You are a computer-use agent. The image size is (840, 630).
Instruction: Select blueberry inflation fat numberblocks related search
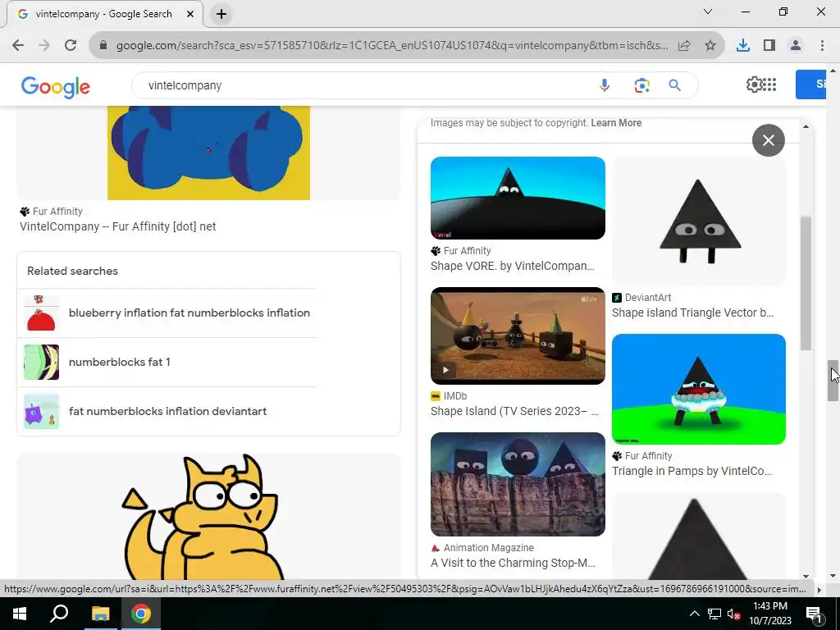pyautogui.click(x=189, y=313)
